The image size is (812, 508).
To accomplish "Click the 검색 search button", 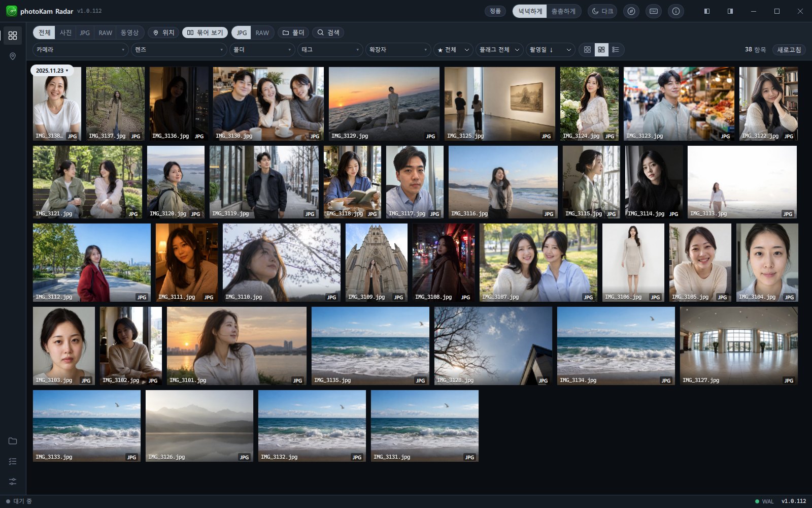I will point(328,33).
